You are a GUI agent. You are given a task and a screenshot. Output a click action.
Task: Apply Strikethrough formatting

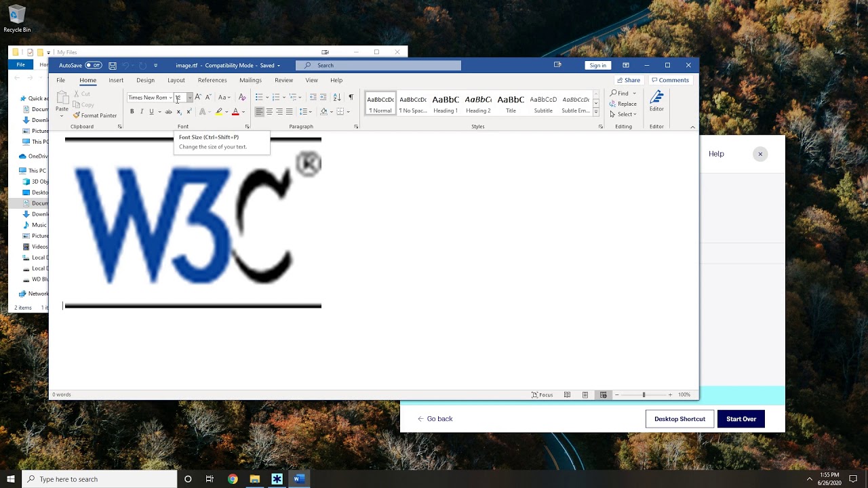(169, 111)
